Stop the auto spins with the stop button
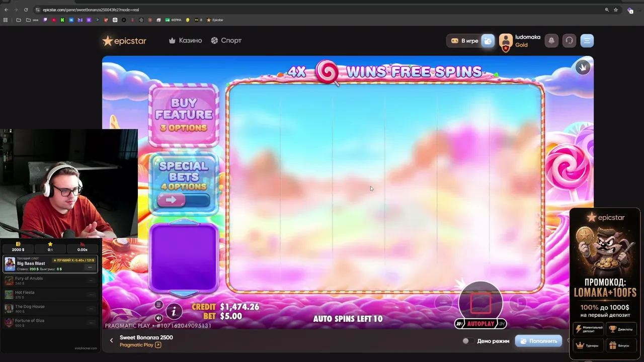644x362 pixels. point(480,303)
